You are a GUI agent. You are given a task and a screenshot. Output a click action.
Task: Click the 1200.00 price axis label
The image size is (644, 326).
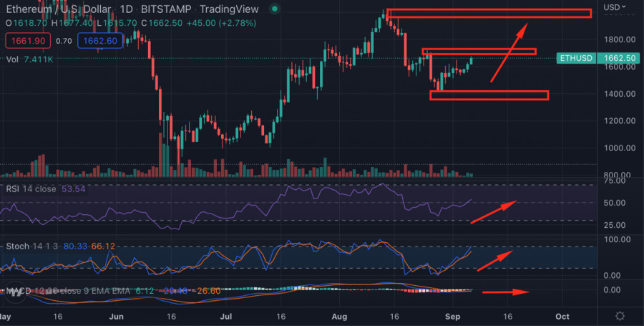tap(620, 121)
